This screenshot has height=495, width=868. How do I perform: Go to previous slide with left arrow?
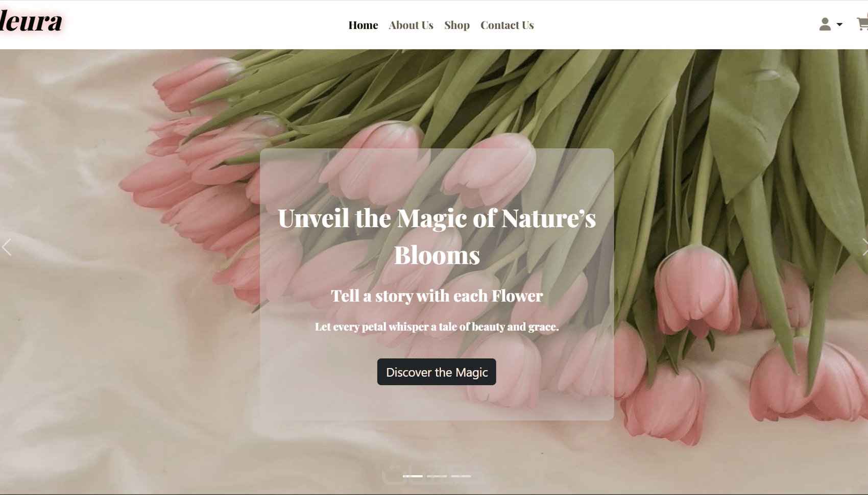click(7, 247)
